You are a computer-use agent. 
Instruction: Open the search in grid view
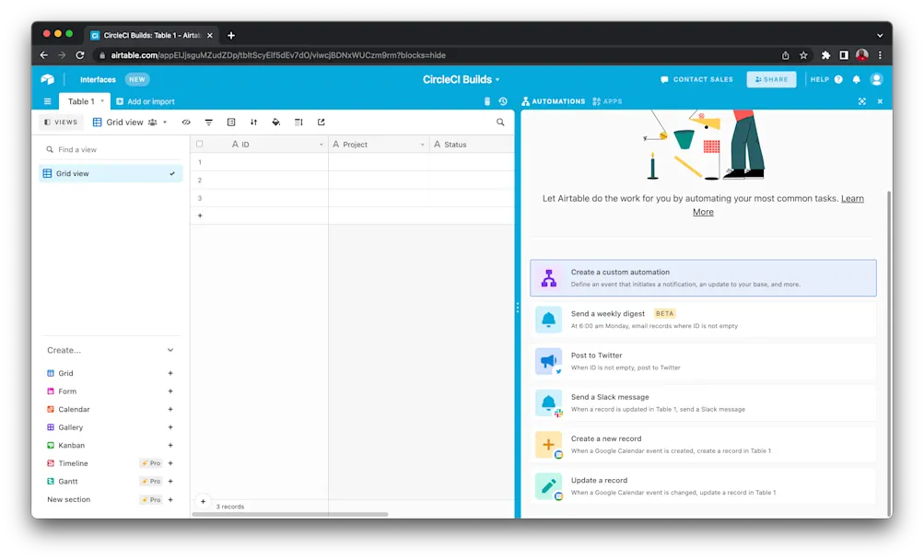tap(500, 122)
